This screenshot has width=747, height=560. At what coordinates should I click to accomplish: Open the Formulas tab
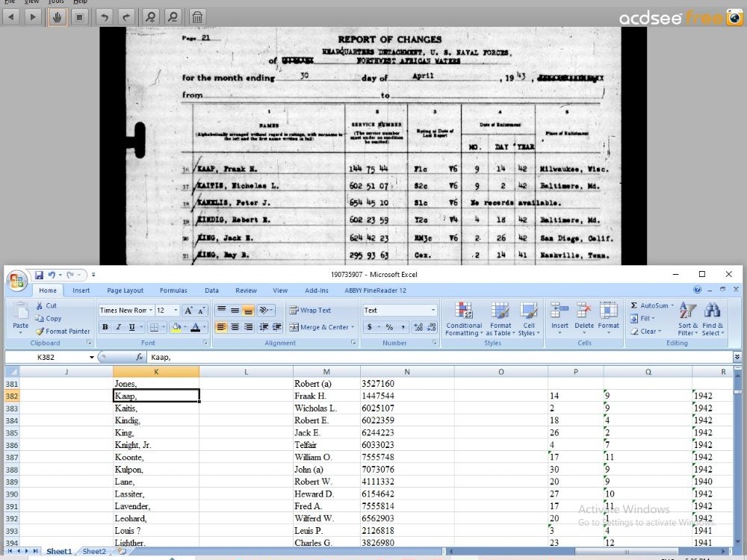point(173,290)
